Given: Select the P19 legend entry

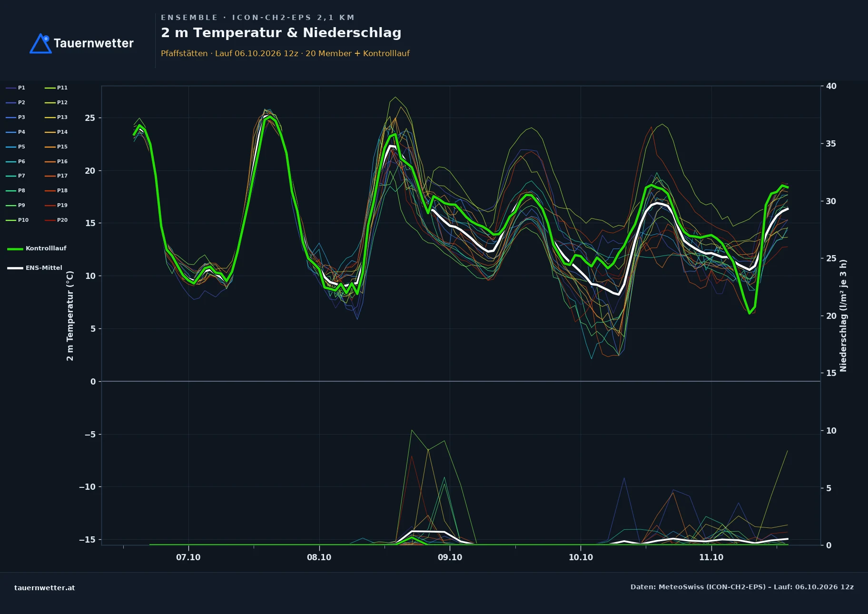Looking at the screenshot, I should (x=56, y=205).
